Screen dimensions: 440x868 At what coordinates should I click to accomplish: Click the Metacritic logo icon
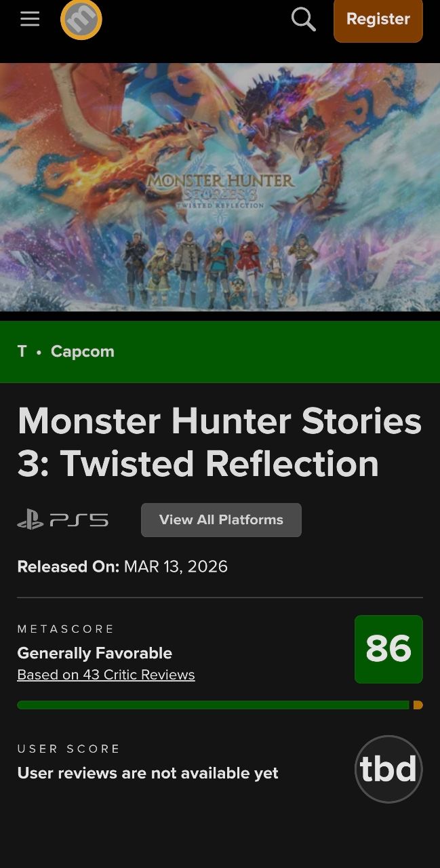tap(81, 19)
